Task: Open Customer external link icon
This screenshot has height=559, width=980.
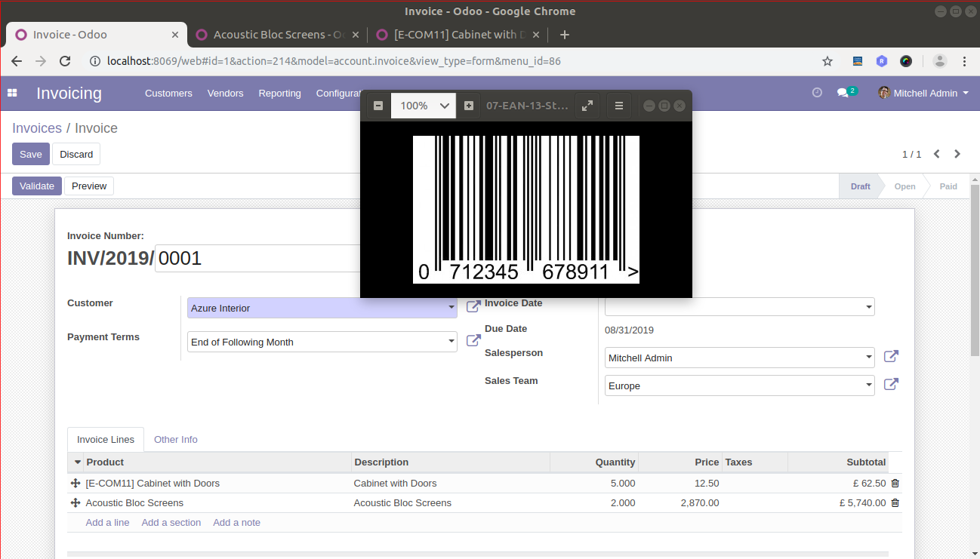Action: point(473,307)
